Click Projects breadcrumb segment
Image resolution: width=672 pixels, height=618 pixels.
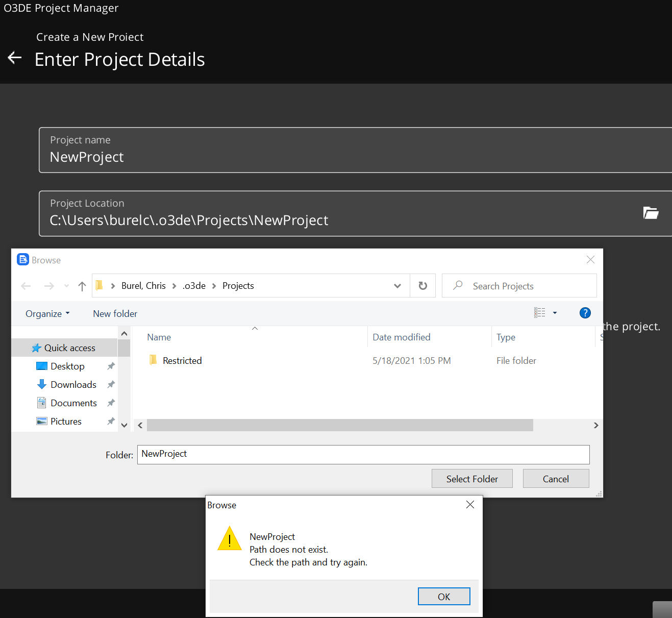pyautogui.click(x=238, y=286)
